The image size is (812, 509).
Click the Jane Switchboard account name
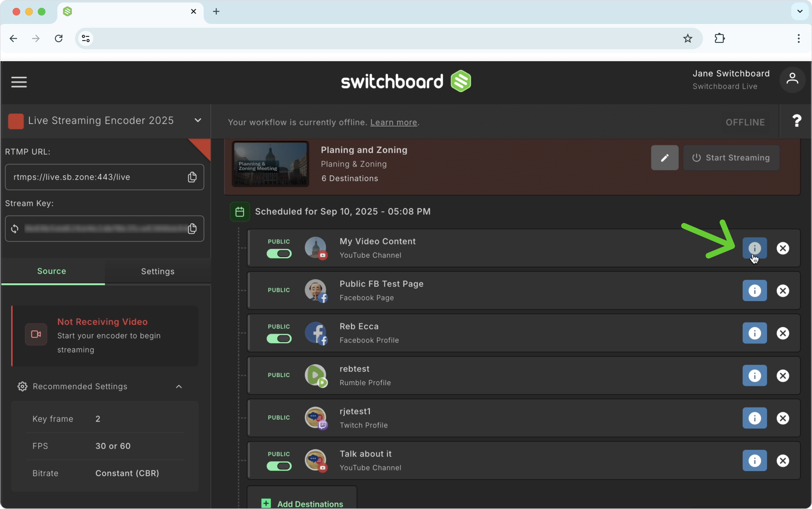731,74
